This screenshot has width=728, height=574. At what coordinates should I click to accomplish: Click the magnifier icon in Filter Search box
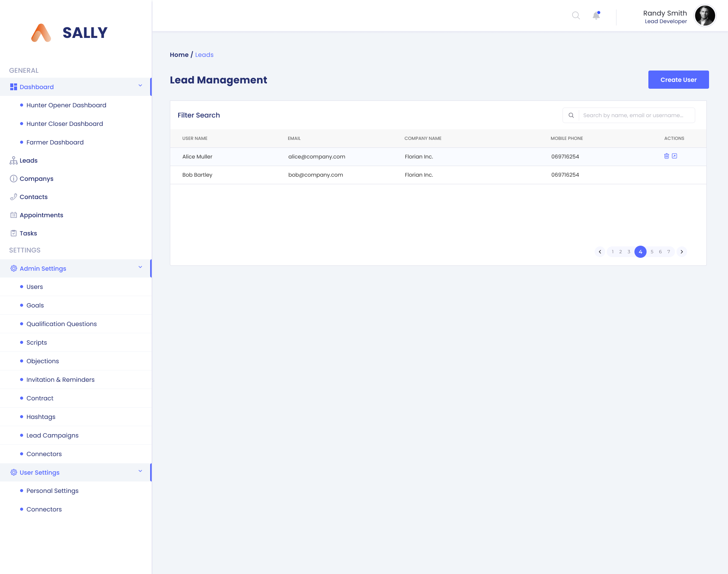tap(571, 115)
